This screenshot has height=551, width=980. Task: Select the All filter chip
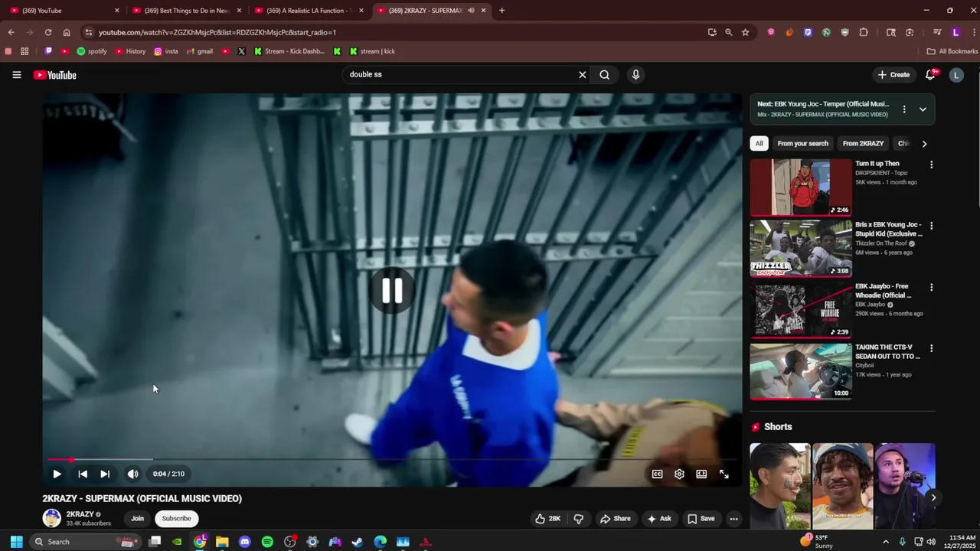pyautogui.click(x=759, y=143)
